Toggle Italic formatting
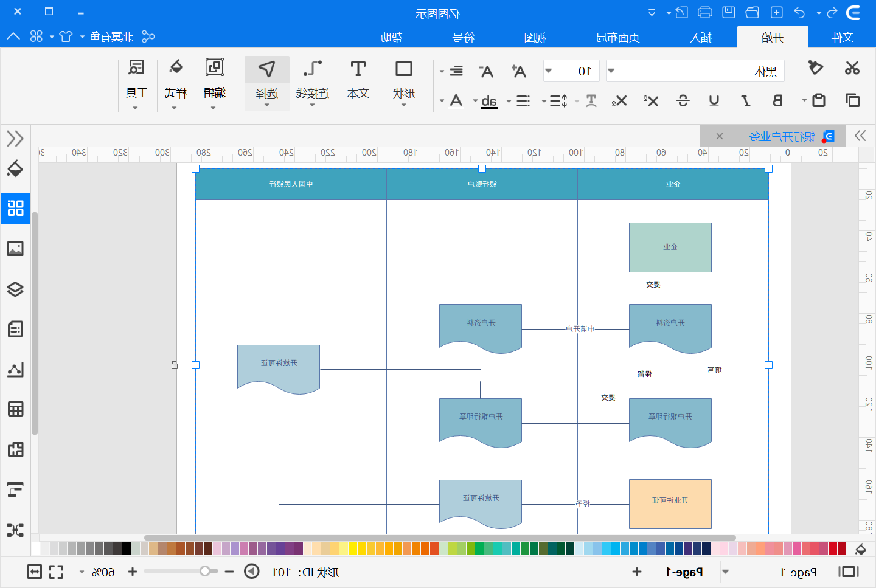 pyautogui.click(x=746, y=100)
